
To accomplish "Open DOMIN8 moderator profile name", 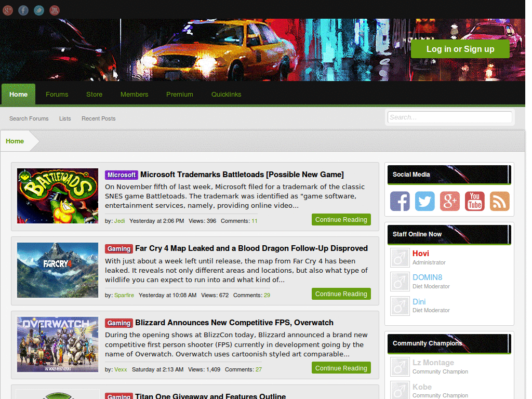I will point(427,277).
